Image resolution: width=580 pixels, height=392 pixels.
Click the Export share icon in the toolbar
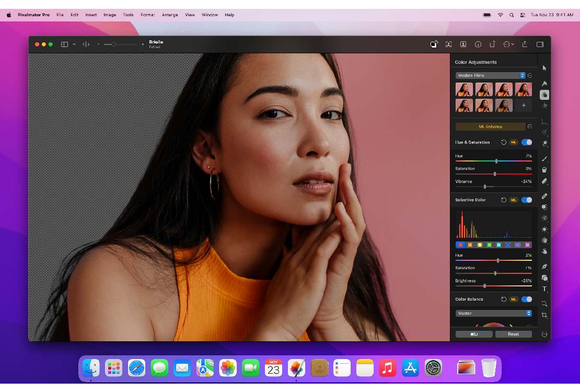click(525, 44)
